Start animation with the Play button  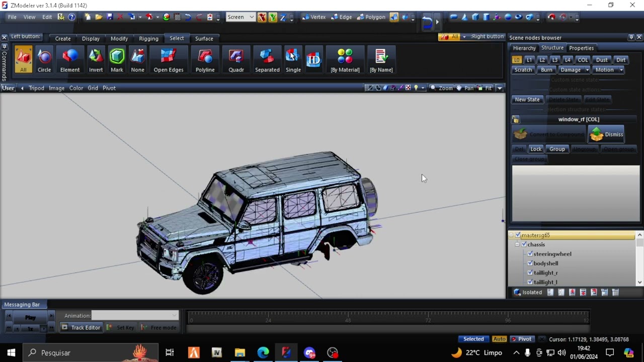(x=30, y=317)
